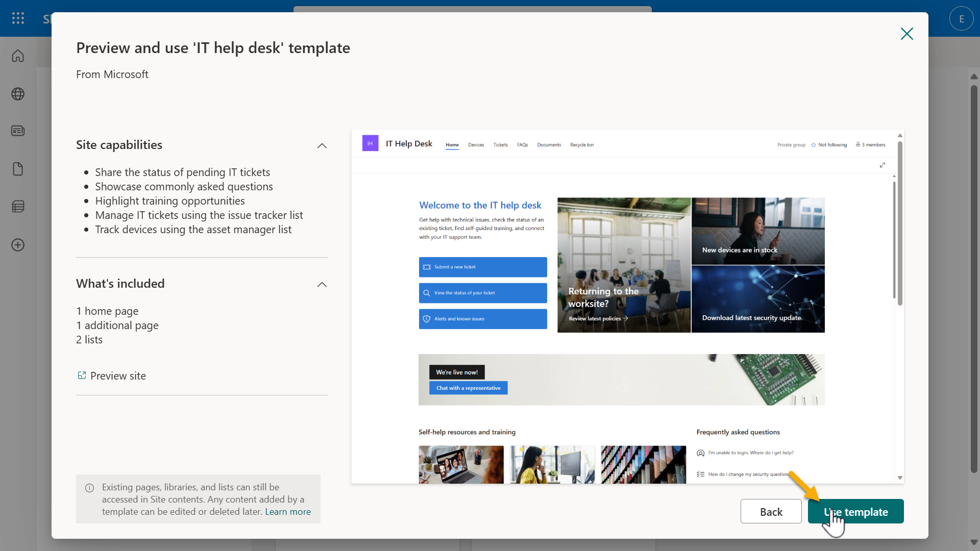Screen dimensions: 980x551
Task: Collapse the Site capabilities section
Action: 322,146
